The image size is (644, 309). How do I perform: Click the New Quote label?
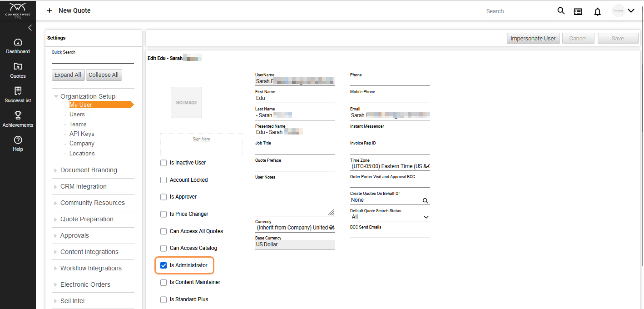[74, 10]
